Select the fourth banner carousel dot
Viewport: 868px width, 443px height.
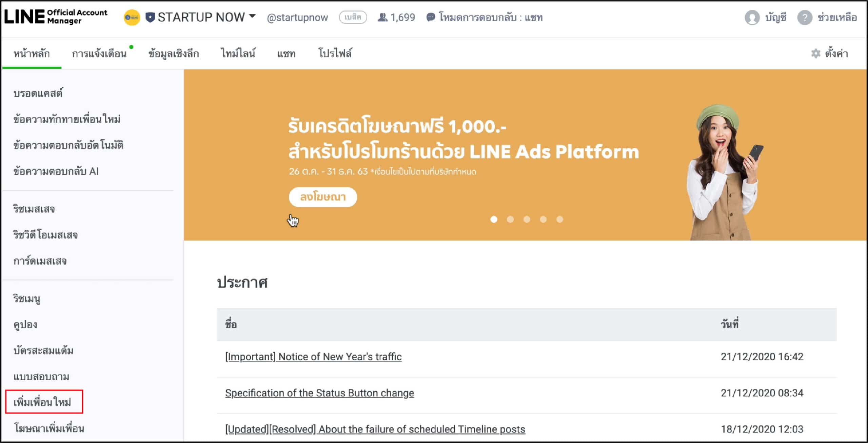pos(543,219)
